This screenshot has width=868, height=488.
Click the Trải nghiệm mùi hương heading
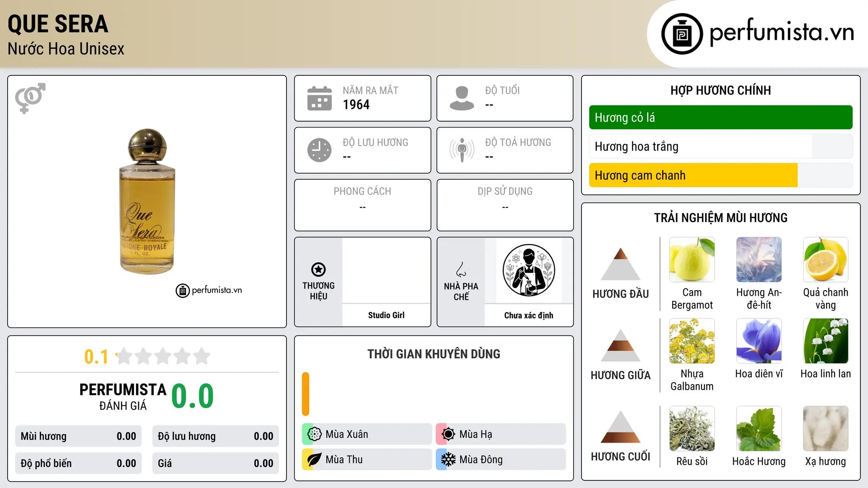(721, 218)
